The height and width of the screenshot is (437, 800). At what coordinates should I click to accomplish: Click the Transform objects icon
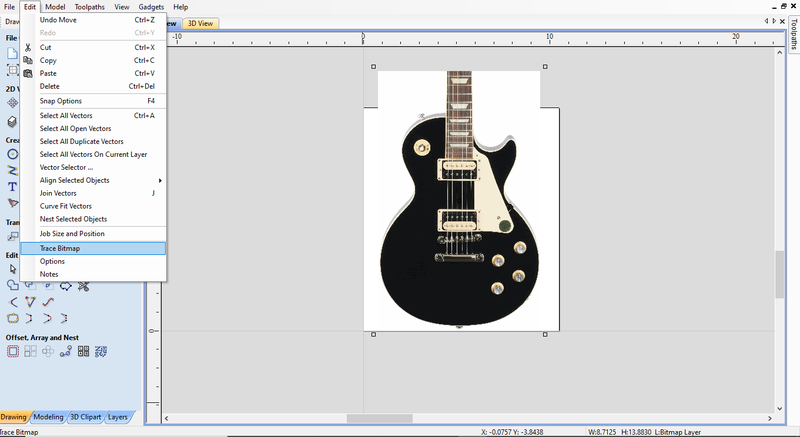coord(12,237)
